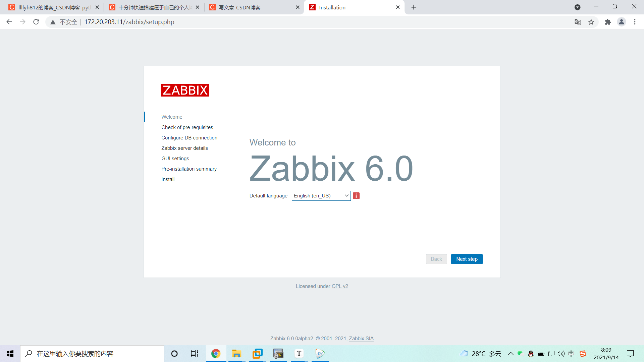This screenshot has width=644, height=362.
Task: Click the red info icon beside language selector
Action: click(356, 196)
